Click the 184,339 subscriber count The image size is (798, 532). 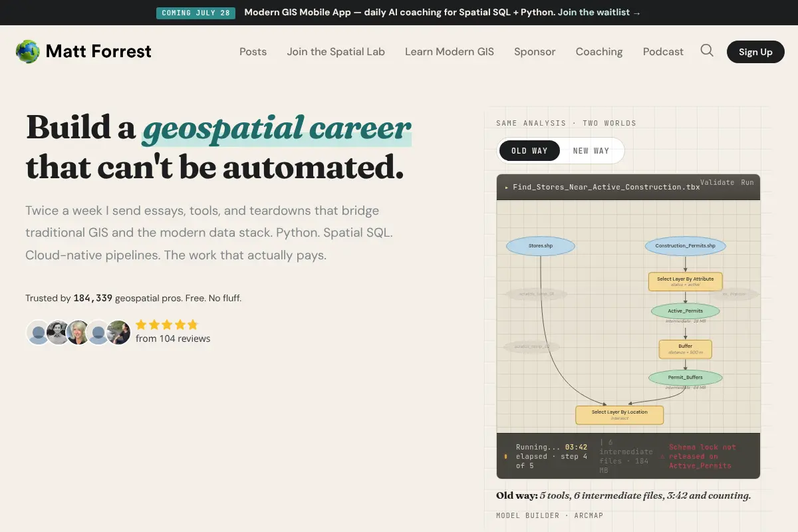[93, 298]
